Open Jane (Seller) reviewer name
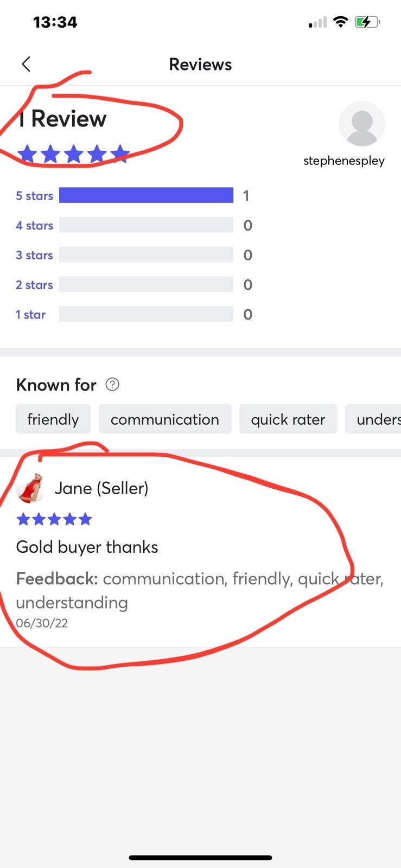The height and width of the screenshot is (868, 401). tap(101, 488)
